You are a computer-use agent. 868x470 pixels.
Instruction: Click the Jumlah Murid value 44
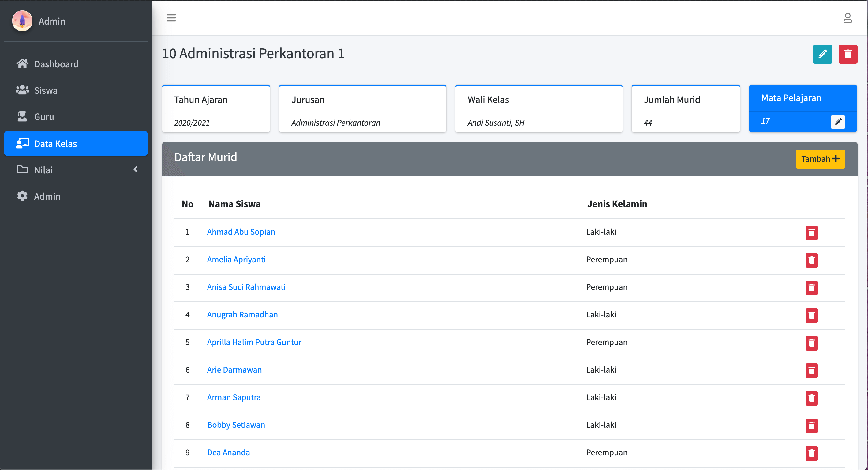(648, 123)
